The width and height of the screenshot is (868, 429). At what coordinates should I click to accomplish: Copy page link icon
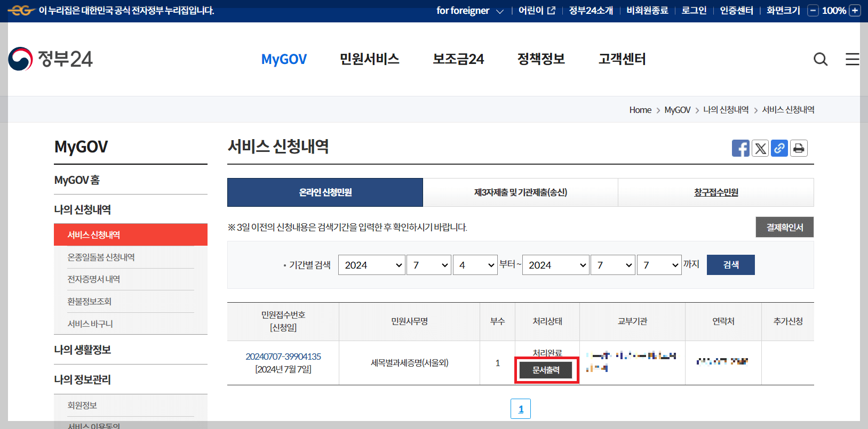coord(779,148)
